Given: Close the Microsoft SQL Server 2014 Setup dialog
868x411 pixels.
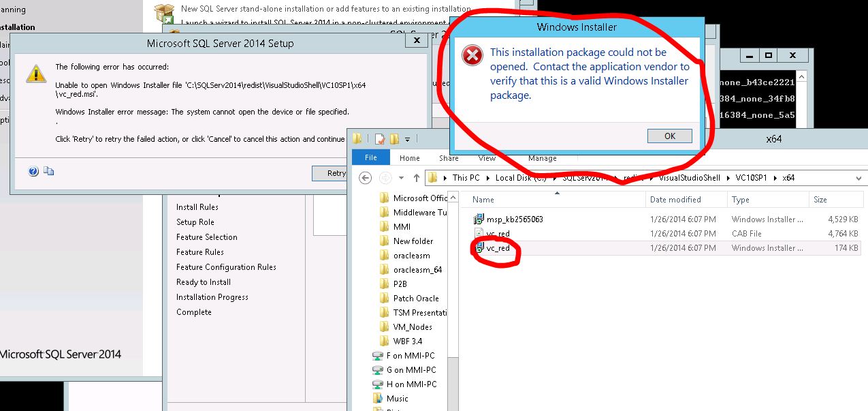Looking at the screenshot, I should [417, 41].
